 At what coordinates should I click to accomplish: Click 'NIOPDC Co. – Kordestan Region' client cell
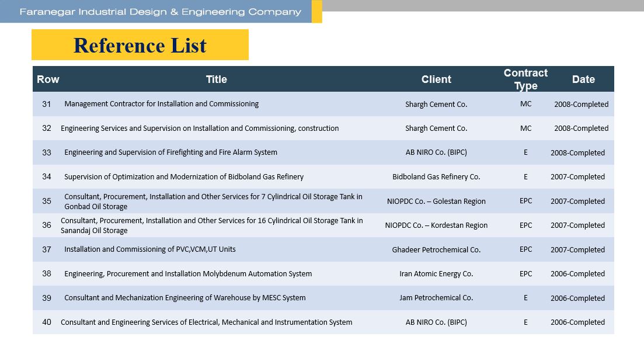click(x=436, y=225)
